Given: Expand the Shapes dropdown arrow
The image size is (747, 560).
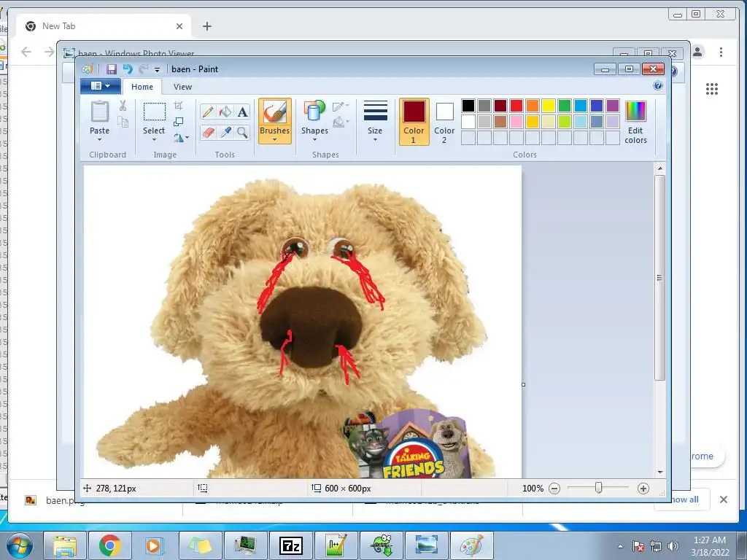Looking at the screenshot, I should pyautogui.click(x=314, y=139).
